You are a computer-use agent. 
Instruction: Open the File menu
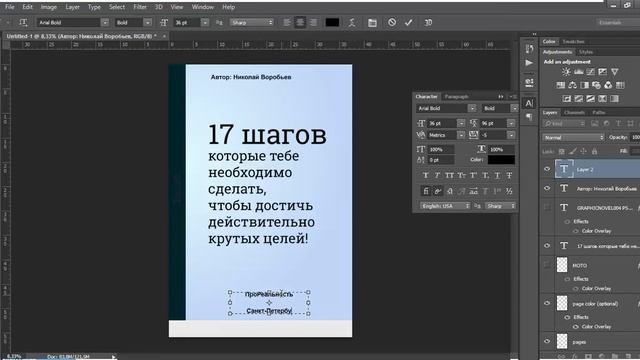(x=9, y=7)
